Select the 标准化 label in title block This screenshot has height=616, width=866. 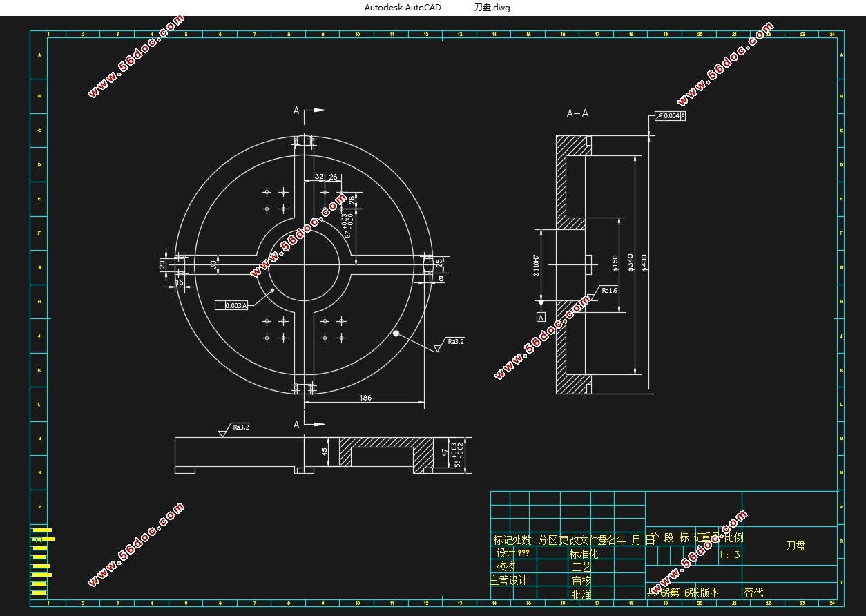(584, 554)
